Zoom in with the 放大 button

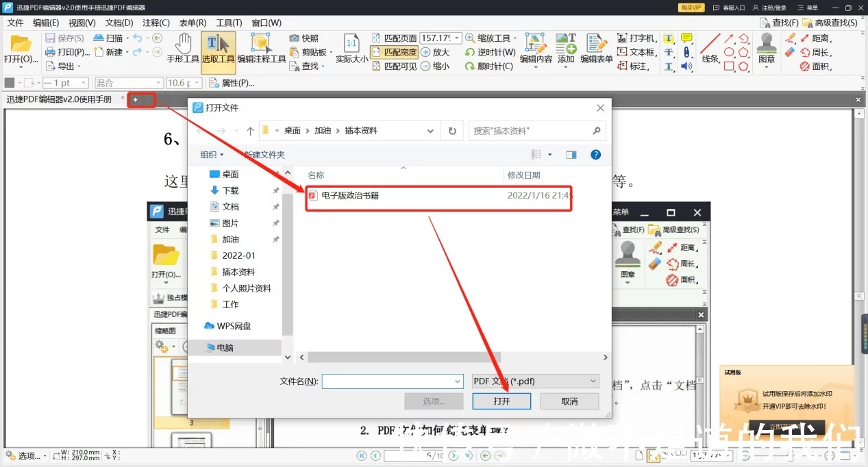pyautogui.click(x=435, y=52)
